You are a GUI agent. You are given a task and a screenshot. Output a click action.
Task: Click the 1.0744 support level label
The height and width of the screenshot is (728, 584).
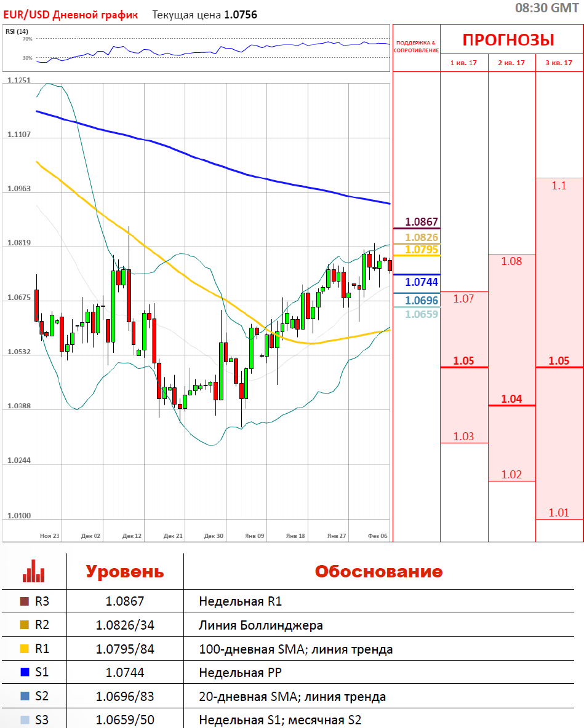coord(422,282)
